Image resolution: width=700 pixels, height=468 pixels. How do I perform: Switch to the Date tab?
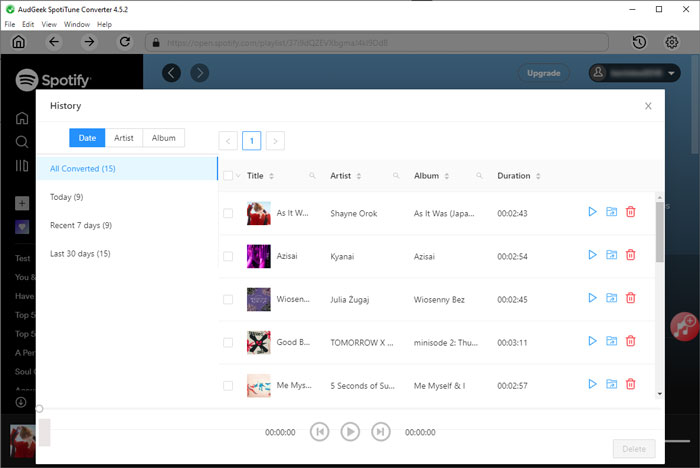[87, 138]
